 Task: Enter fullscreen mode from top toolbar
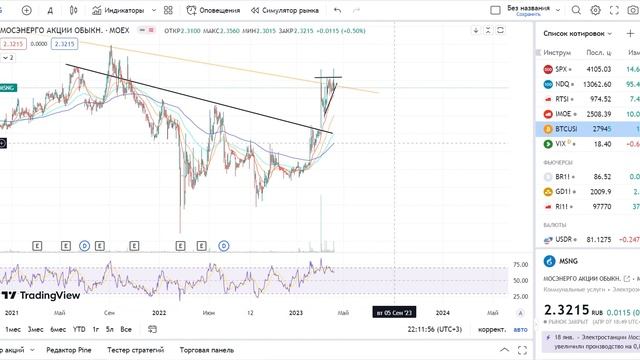614,10
